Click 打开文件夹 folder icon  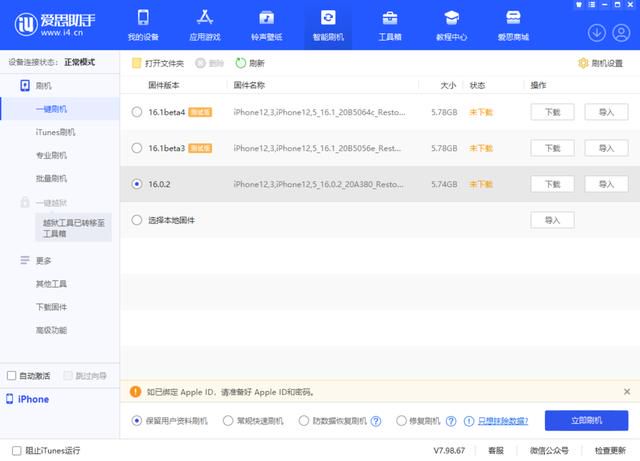[136, 63]
